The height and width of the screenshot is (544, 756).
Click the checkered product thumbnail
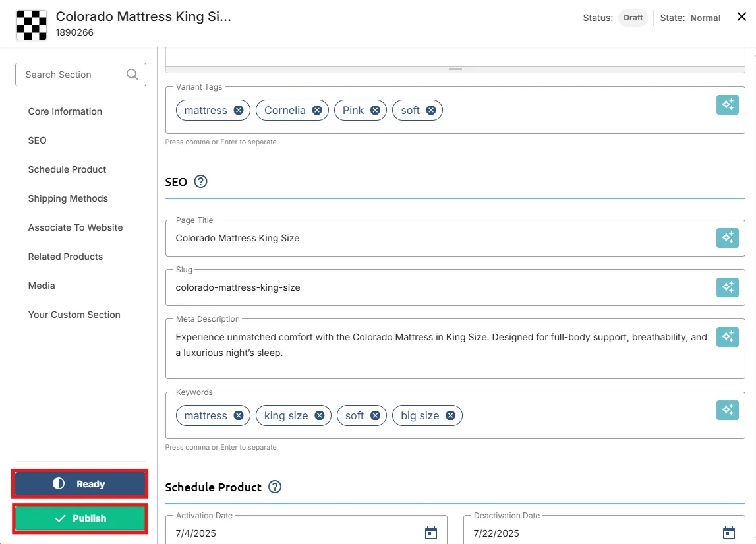point(32,24)
